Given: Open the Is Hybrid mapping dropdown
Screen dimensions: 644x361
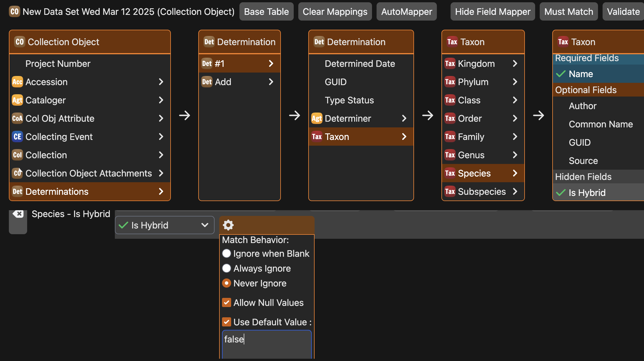Looking at the screenshot, I should tap(165, 225).
